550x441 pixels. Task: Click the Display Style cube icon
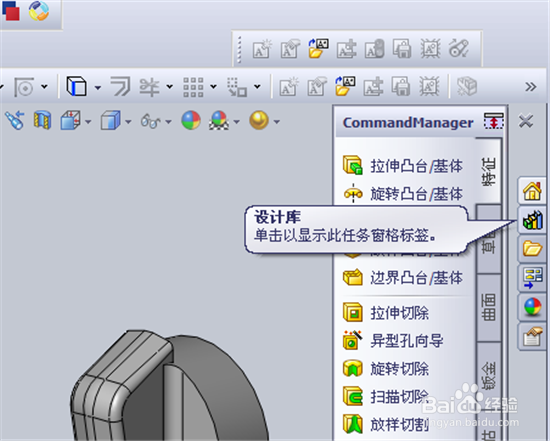tap(111, 120)
